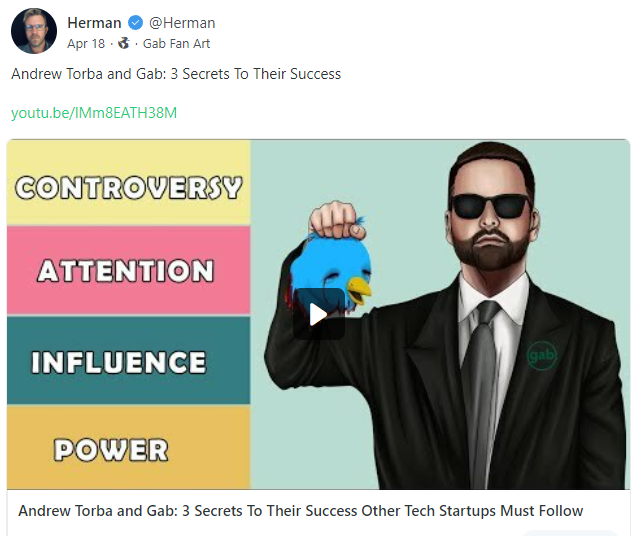
Task: Click the post text about 3 Secrets
Action: [x=176, y=74]
